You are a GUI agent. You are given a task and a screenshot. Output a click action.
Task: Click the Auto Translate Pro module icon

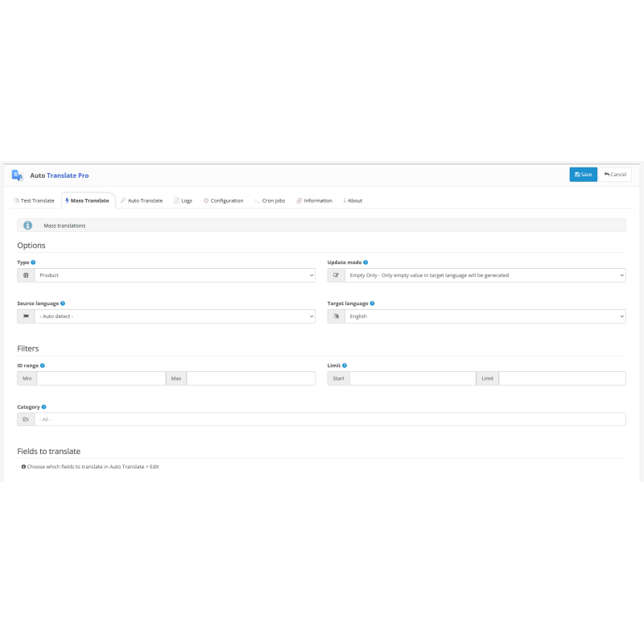click(x=17, y=175)
